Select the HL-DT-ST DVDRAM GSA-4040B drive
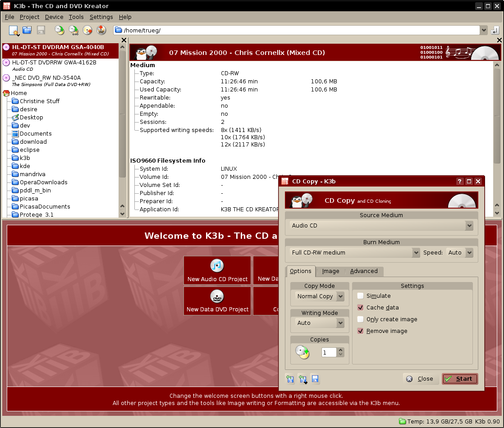This screenshot has width=504, height=428. 60,50
